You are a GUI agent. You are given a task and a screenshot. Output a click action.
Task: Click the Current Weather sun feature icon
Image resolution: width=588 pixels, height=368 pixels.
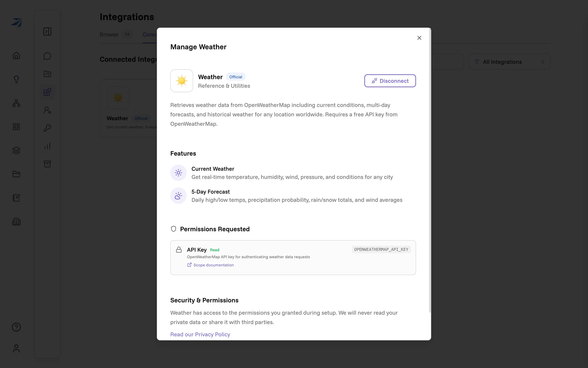tap(178, 173)
